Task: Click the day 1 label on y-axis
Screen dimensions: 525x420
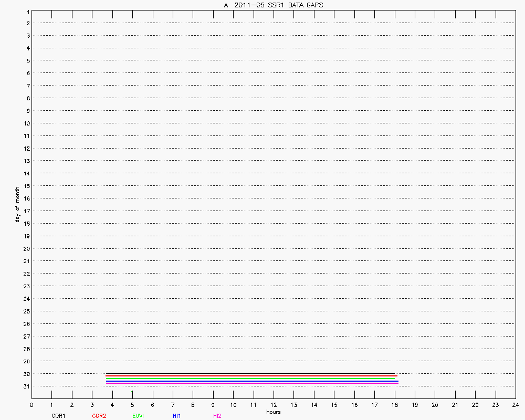Action: tap(27, 11)
